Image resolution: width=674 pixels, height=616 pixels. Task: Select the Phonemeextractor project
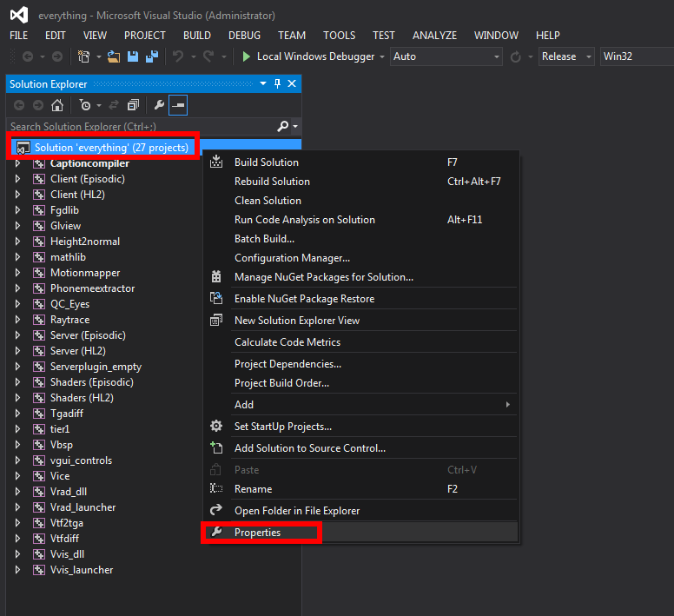(92, 288)
